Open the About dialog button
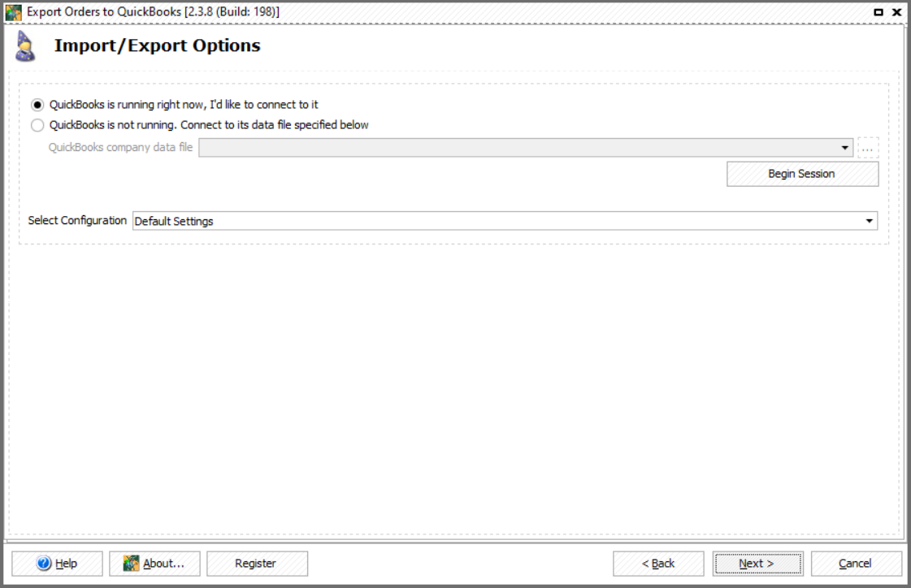 154,564
